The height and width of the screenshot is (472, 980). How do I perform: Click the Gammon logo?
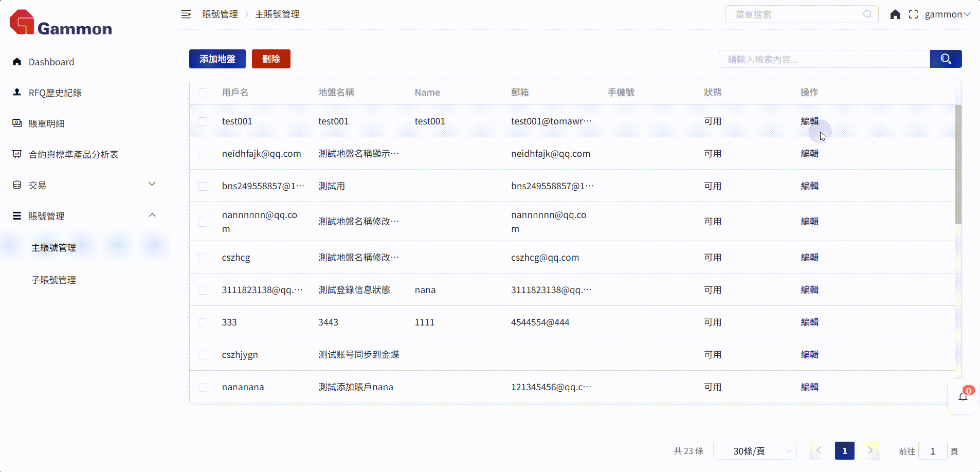click(61, 24)
